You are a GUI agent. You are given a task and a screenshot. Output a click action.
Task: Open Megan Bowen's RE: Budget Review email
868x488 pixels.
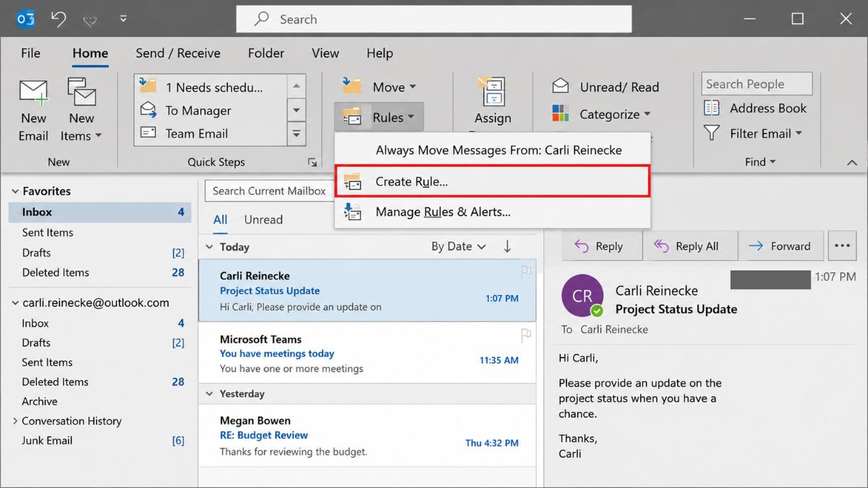[367, 435]
